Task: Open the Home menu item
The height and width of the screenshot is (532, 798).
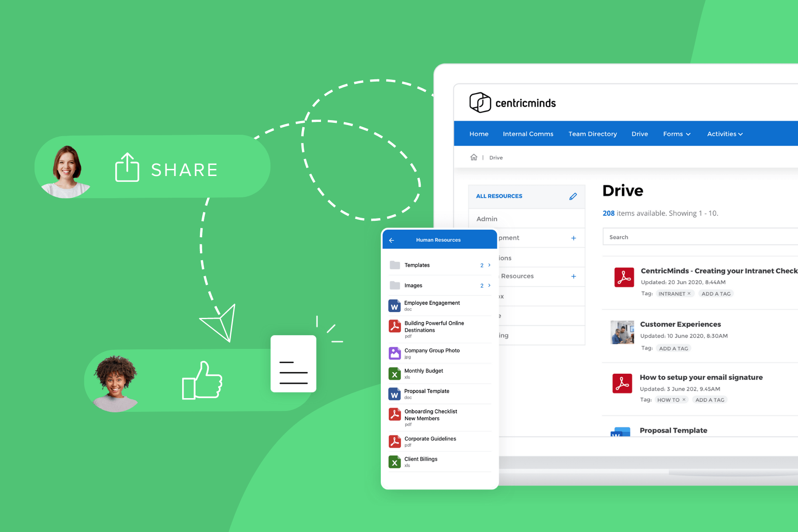Action: pyautogui.click(x=479, y=134)
